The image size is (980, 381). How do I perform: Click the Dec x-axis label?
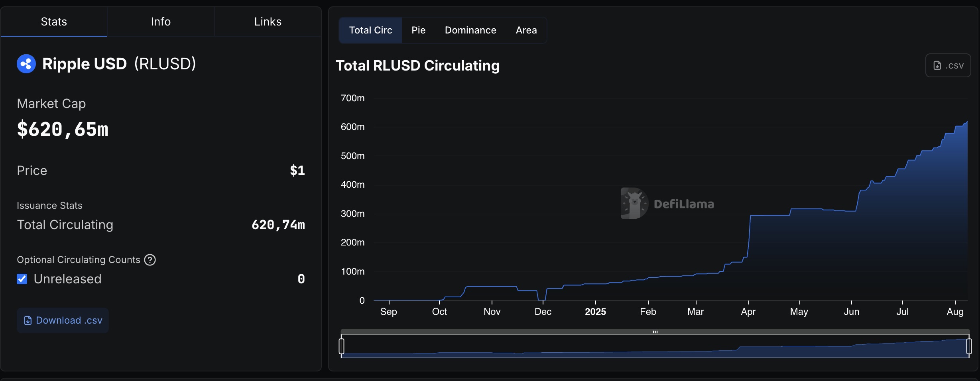coord(543,312)
